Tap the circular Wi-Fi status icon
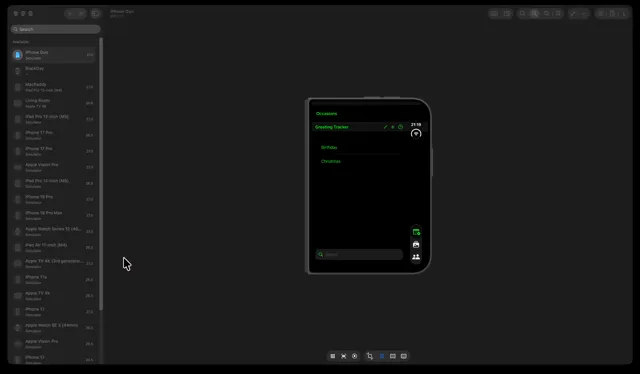 click(x=416, y=134)
